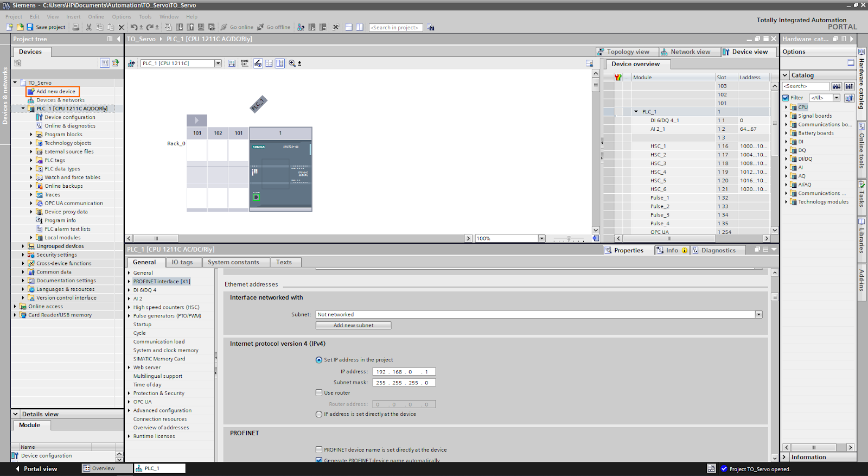The image size is (868, 476).
Task: Click the Zoom magnifier icon in device view
Action: pos(292,63)
